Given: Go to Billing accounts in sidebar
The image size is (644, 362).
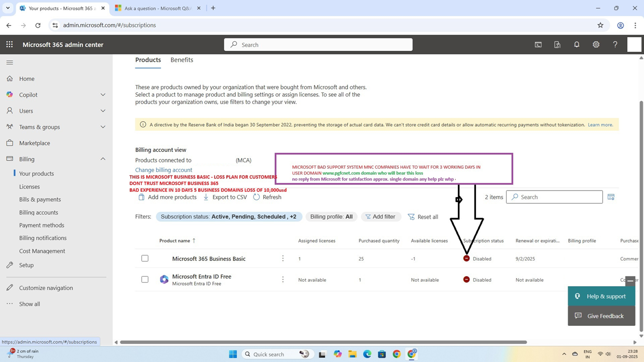Looking at the screenshot, I should (x=39, y=212).
